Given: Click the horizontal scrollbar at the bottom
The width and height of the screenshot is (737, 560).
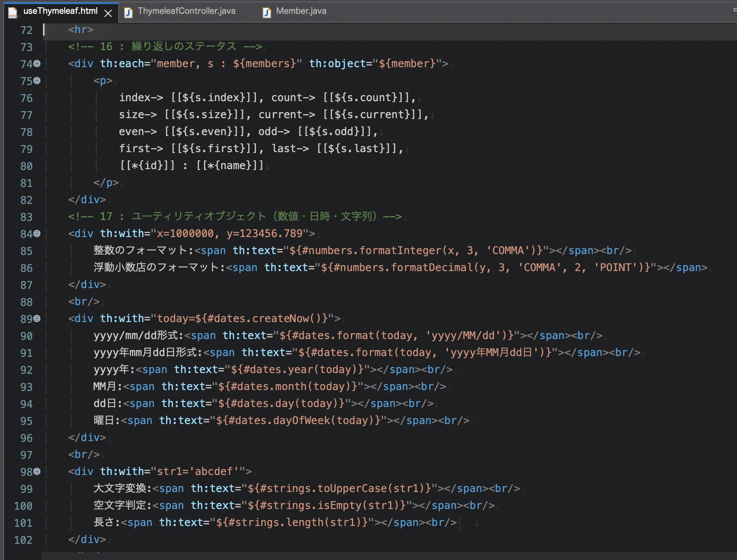Looking at the screenshot, I should point(389,556).
